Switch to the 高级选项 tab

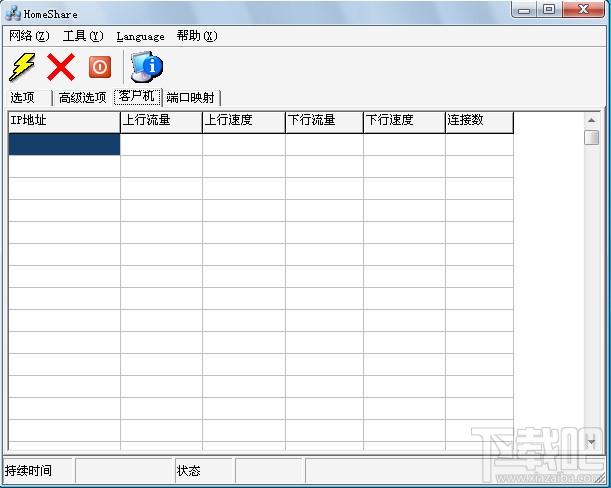(83, 97)
